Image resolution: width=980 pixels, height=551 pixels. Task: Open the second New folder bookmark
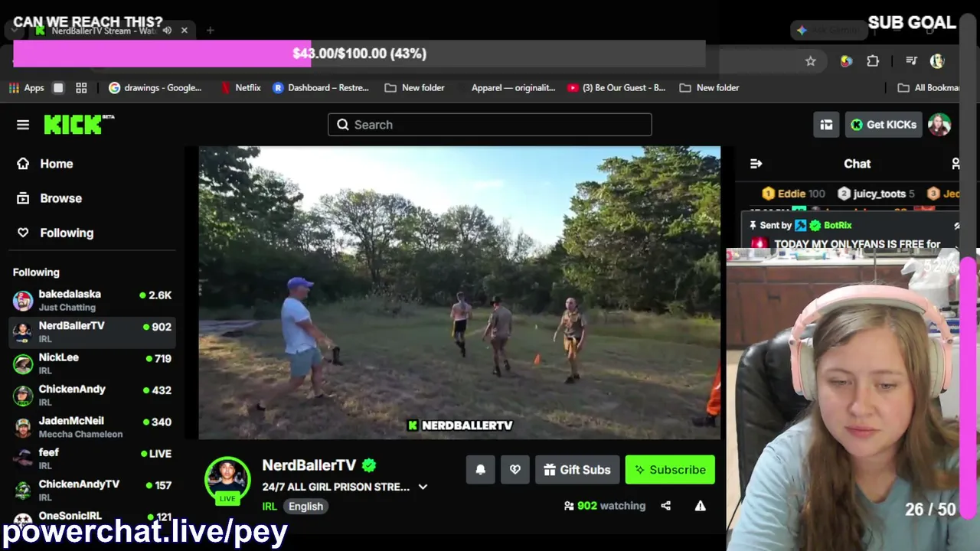(x=709, y=88)
